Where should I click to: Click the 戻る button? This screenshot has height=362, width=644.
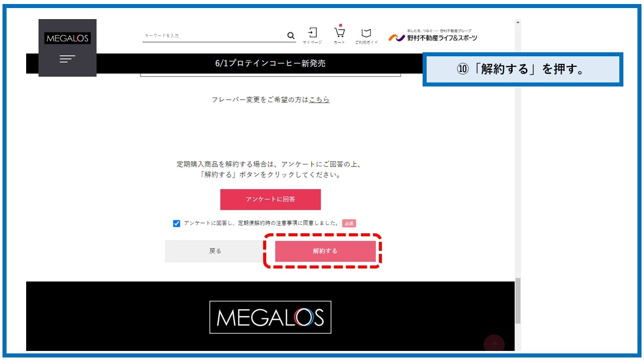[x=215, y=251]
